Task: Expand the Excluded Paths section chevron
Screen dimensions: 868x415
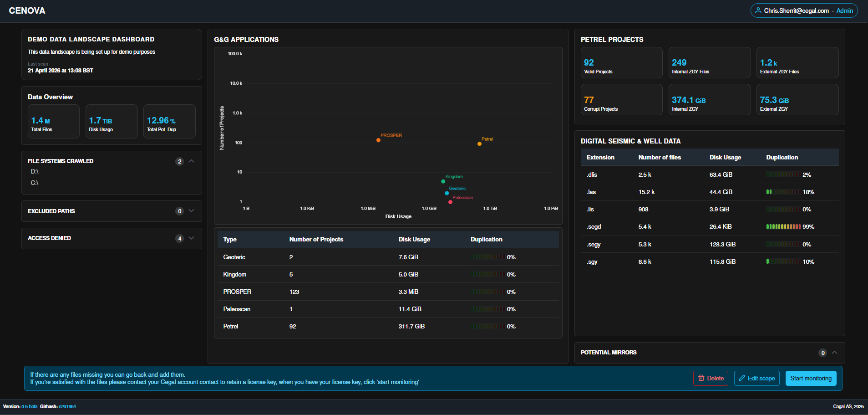Action: pyautogui.click(x=192, y=211)
